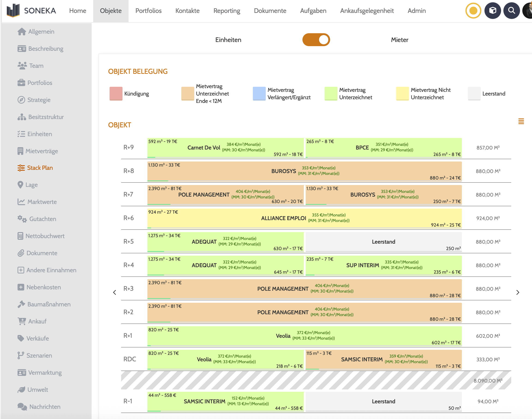This screenshot has width=532, height=419.
Task: Open Nebenkosten in the sidebar
Action: [43, 287]
